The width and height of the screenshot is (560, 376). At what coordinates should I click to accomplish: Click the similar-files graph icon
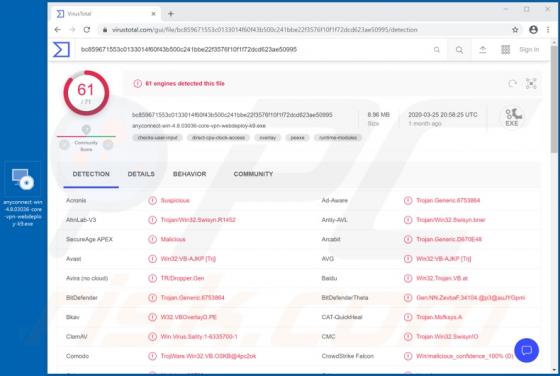[x=531, y=84]
